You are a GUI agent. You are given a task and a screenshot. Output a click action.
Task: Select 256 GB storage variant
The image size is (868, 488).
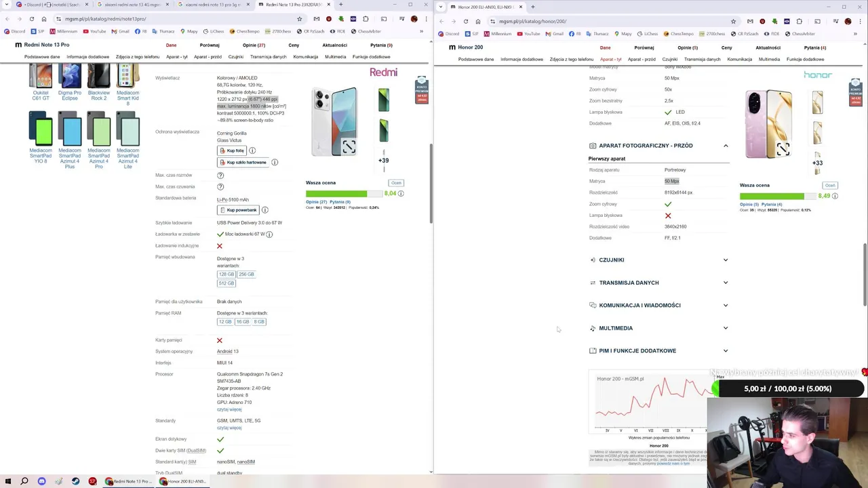pyautogui.click(x=246, y=274)
